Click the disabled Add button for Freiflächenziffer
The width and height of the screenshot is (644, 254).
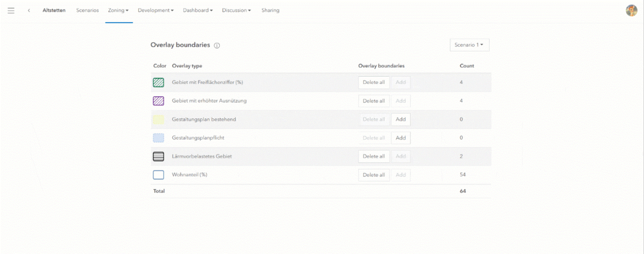[400, 82]
